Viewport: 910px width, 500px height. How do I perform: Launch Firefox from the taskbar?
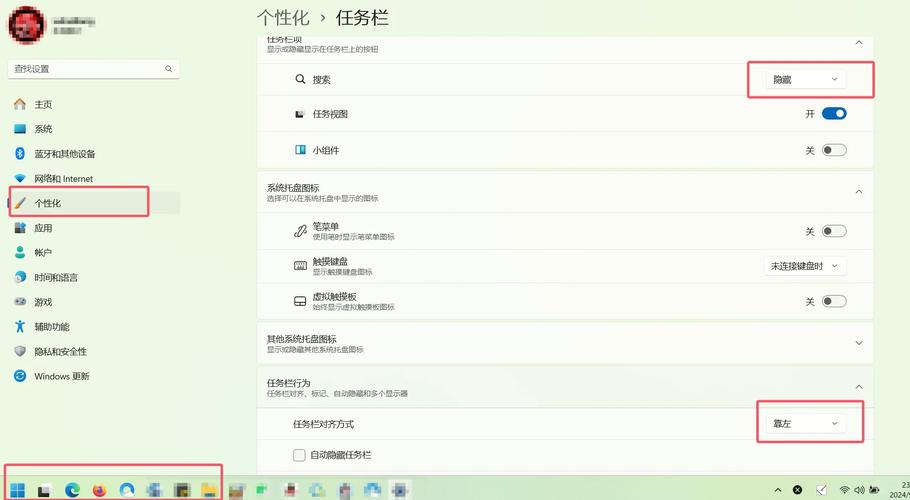(x=99, y=490)
